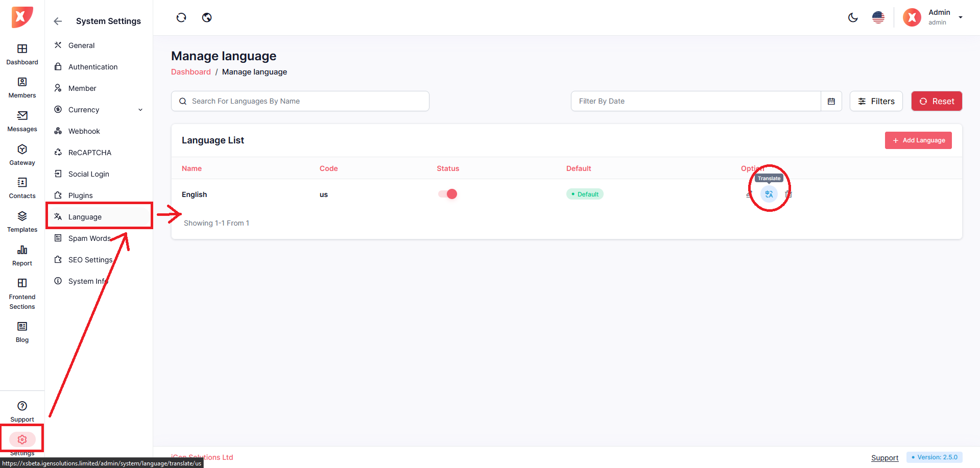This screenshot has height=468, width=980.
Task: Open the Filters options
Action: tap(876, 101)
